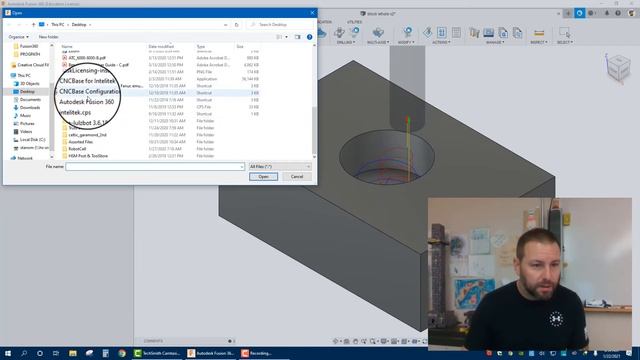640x360 pixels.
Task: Click the File name input box
Action: click(155, 167)
